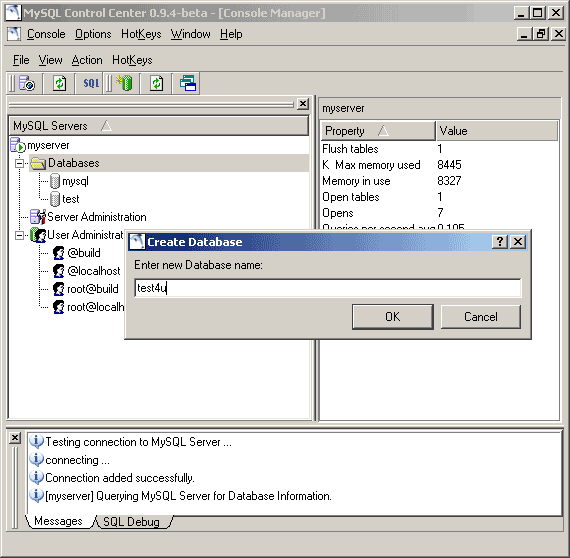Image resolution: width=570 pixels, height=558 pixels.
Task: Restore the inner Console Manager window
Action: [541, 34]
